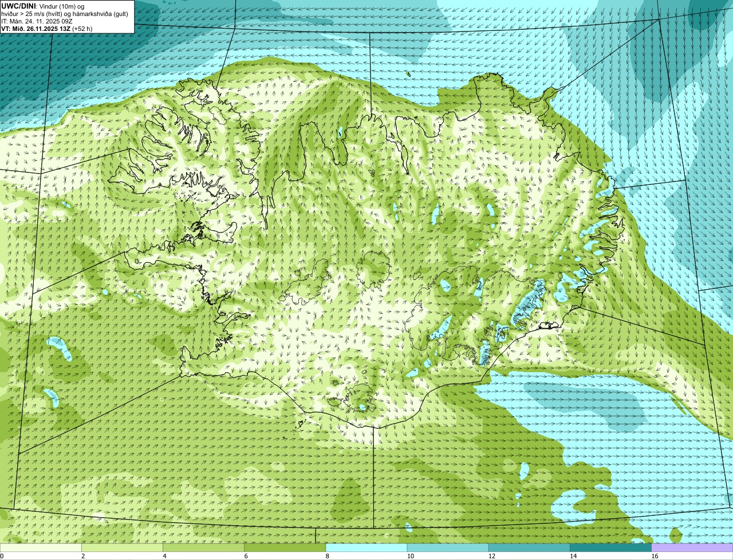
Task: Click the "10" label on the wind scale
Action: pyautogui.click(x=410, y=556)
